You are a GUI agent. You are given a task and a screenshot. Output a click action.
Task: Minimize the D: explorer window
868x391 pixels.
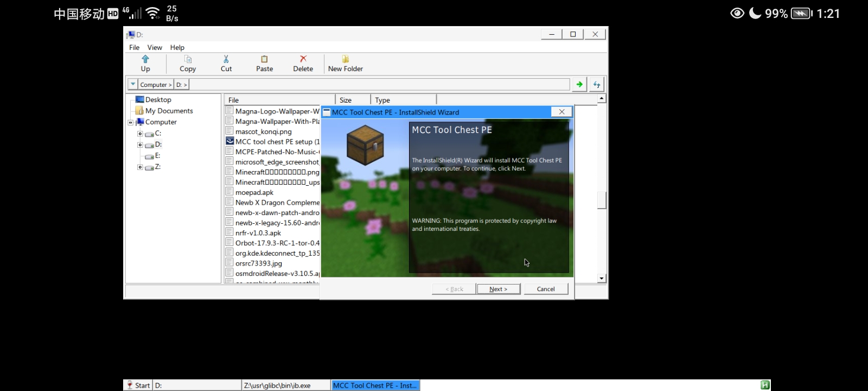[x=552, y=34]
